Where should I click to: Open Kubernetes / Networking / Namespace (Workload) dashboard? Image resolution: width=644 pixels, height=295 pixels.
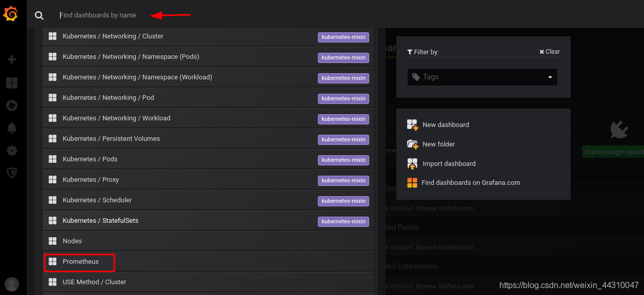[x=209, y=77]
